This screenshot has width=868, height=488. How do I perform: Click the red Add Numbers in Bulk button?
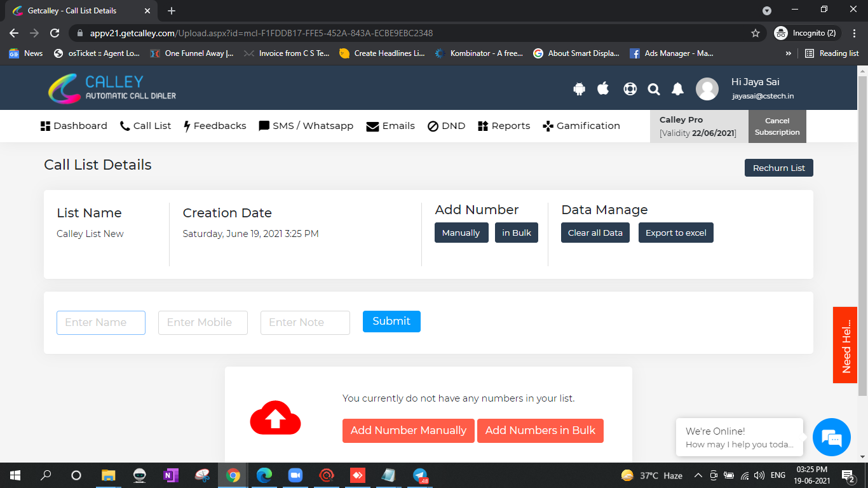540,431
